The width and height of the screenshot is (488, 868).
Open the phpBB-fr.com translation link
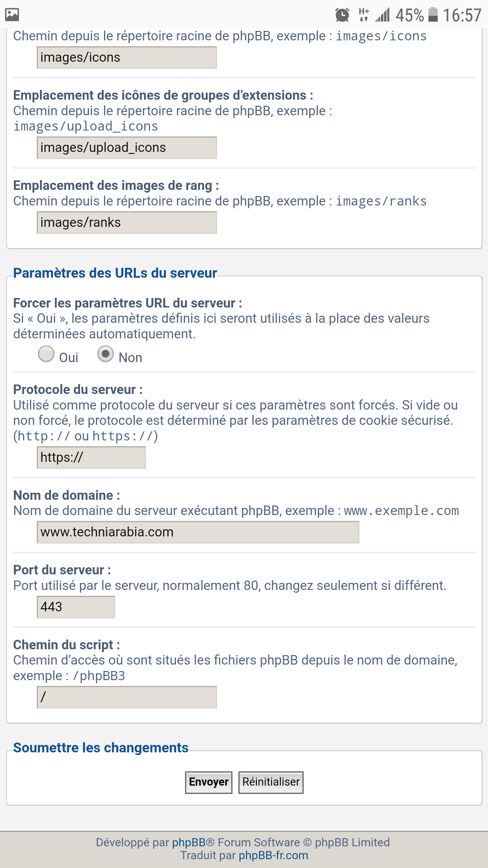click(273, 855)
